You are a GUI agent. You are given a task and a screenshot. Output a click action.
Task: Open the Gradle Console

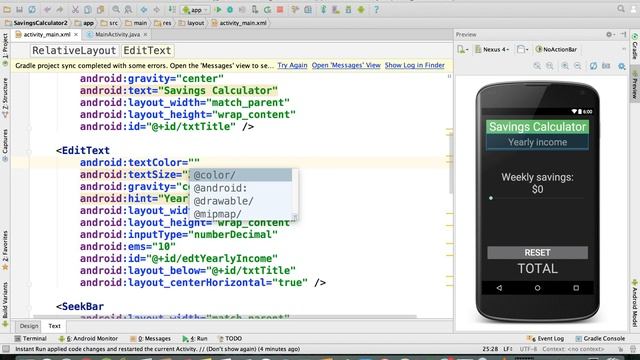pos(600,339)
